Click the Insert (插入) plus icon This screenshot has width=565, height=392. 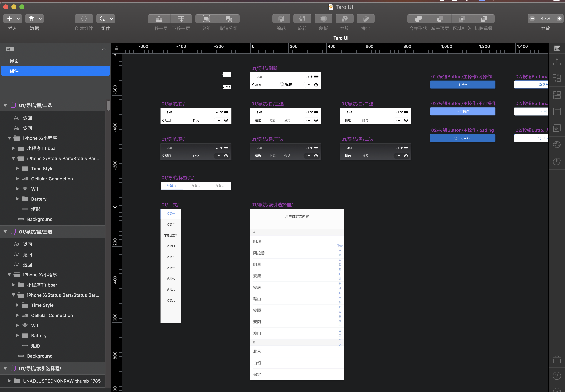pyautogui.click(x=9, y=19)
